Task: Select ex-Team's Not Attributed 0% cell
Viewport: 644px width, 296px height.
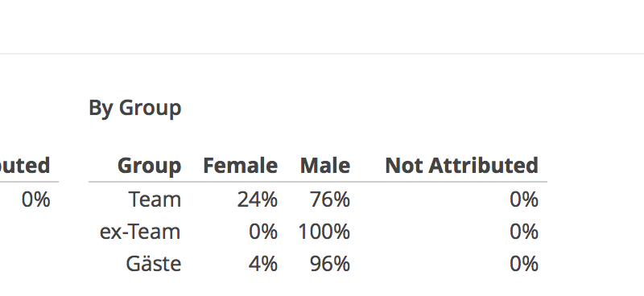Action: click(x=524, y=232)
